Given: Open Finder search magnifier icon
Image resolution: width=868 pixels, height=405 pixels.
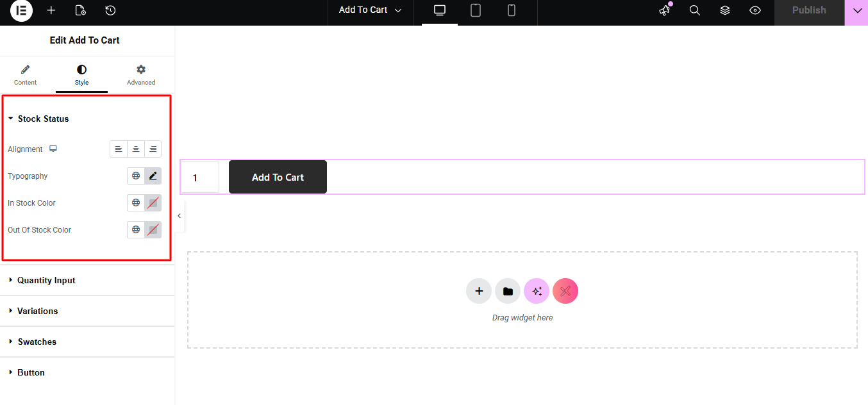Looking at the screenshot, I should (695, 11).
